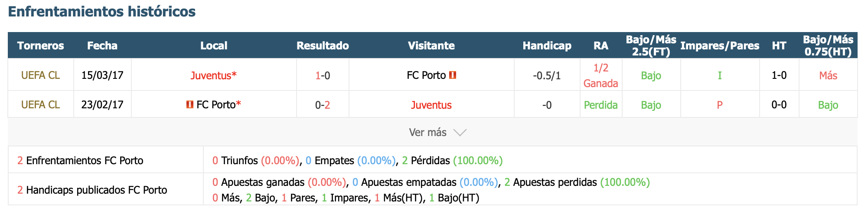
Task: Click the 1/2 Ganada RA cell
Action: click(x=601, y=75)
